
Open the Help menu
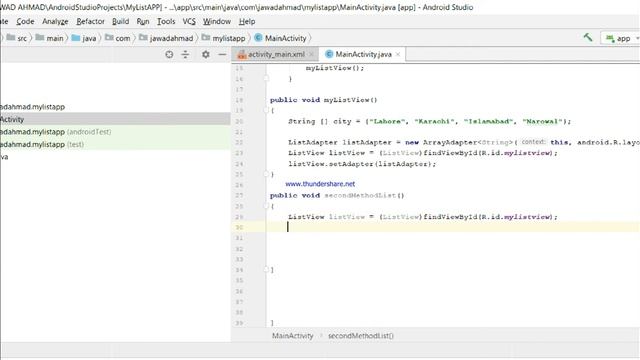247,21
